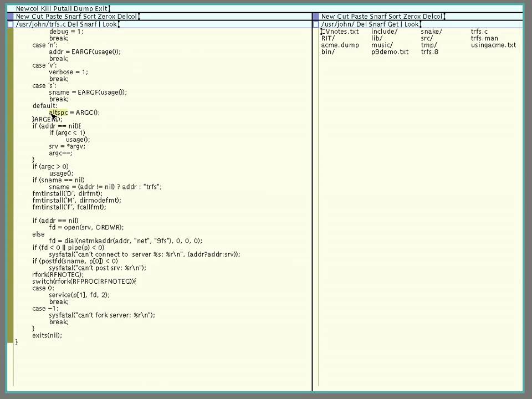Select the include/ directory entry

coord(385,32)
